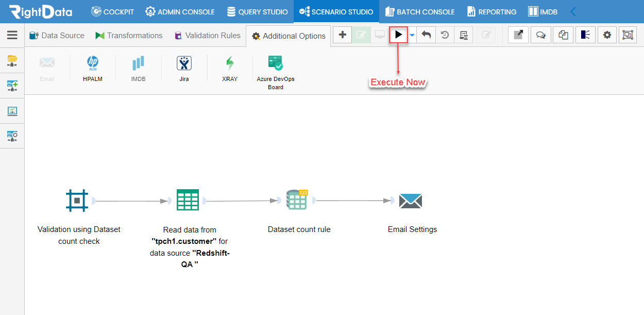The width and height of the screenshot is (644, 315).
Task: Open the revision history icon
Action: [445, 35]
